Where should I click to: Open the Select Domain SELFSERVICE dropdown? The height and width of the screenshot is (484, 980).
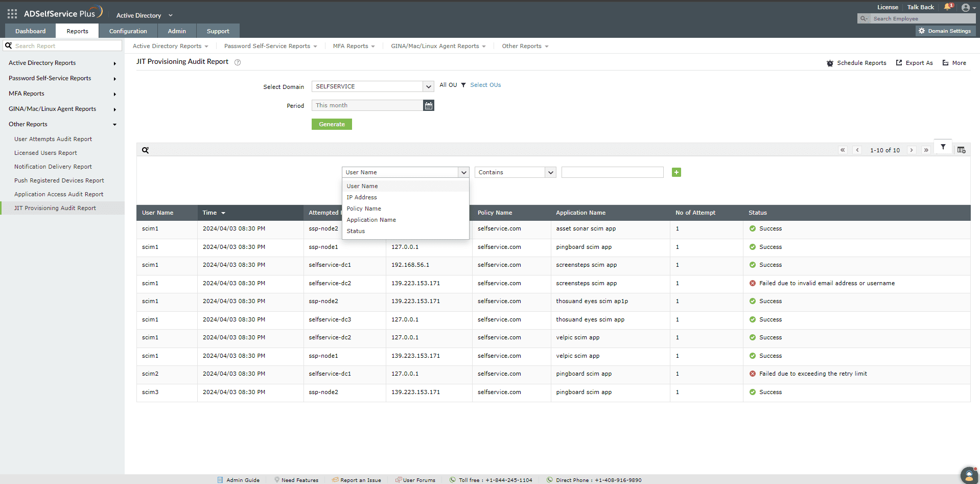click(373, 86)
